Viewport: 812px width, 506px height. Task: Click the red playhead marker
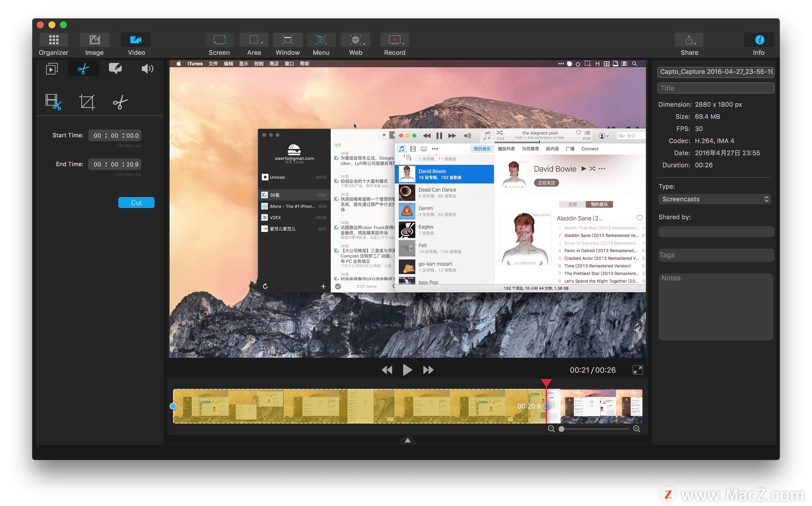point(546,382)
